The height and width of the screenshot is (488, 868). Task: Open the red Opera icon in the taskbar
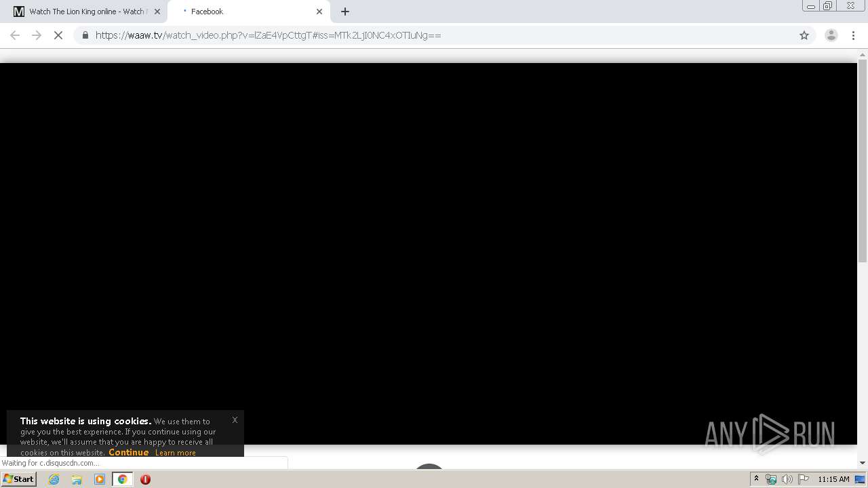tap(145, 479)
